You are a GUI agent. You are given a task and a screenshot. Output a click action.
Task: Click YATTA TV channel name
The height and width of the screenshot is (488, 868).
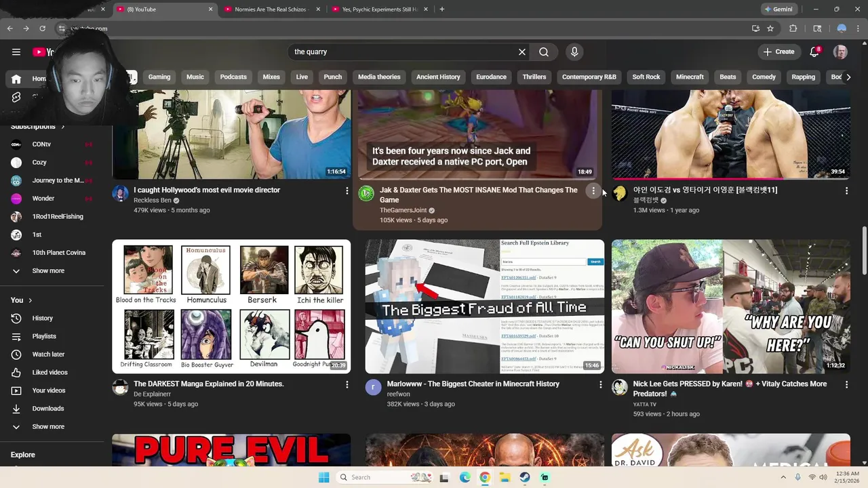645,404
